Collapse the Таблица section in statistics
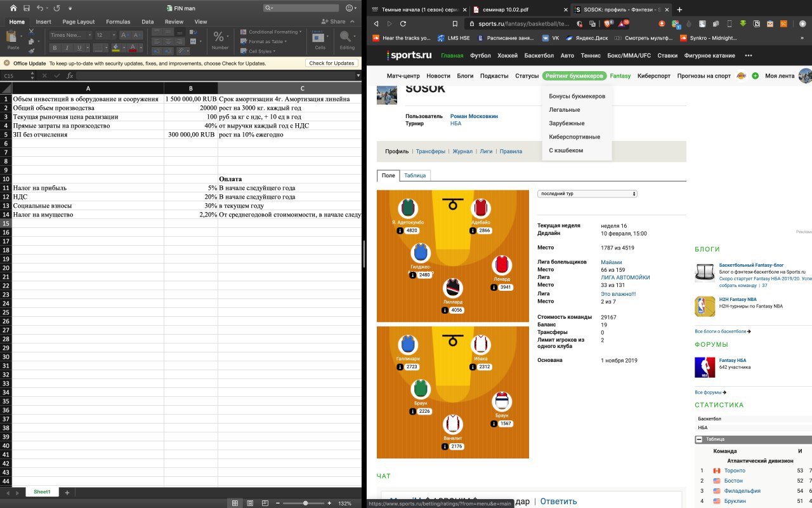Image resolution: width=812 pixels, height=508 pixels. click(699, 439)
